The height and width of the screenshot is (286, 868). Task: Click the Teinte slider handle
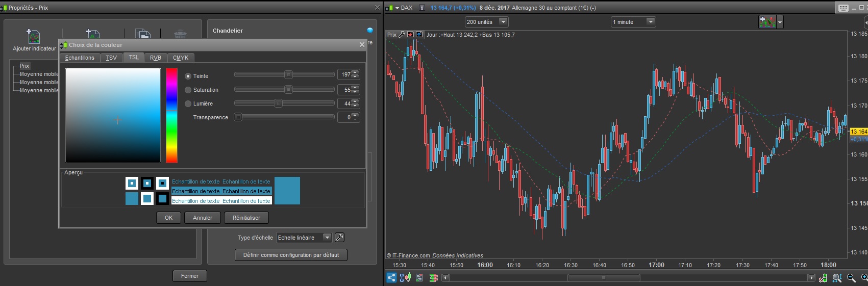(x=288, y=74)
